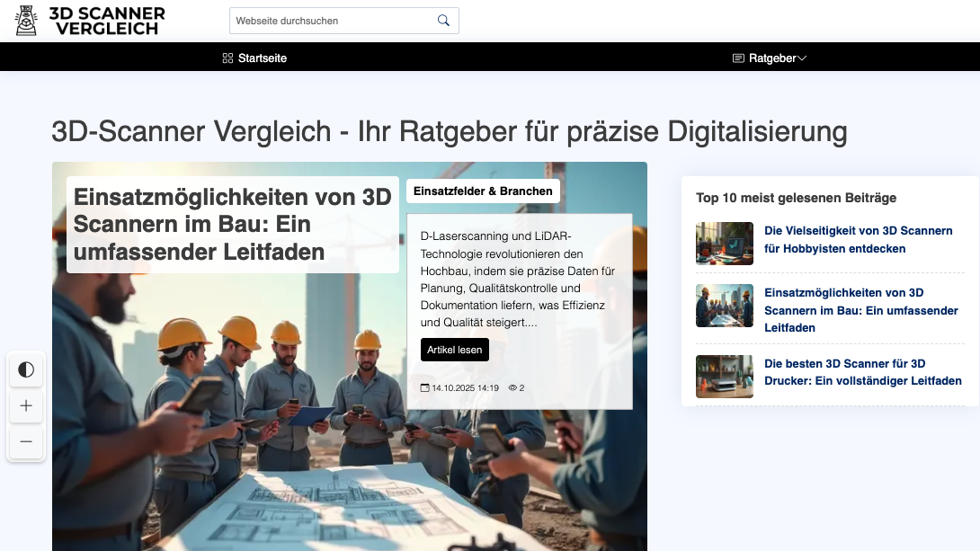Viewport: 980px width, 551px height.
Task: Click the Einsatzfelder & Branchen category label
Action: tap(483, 191)
